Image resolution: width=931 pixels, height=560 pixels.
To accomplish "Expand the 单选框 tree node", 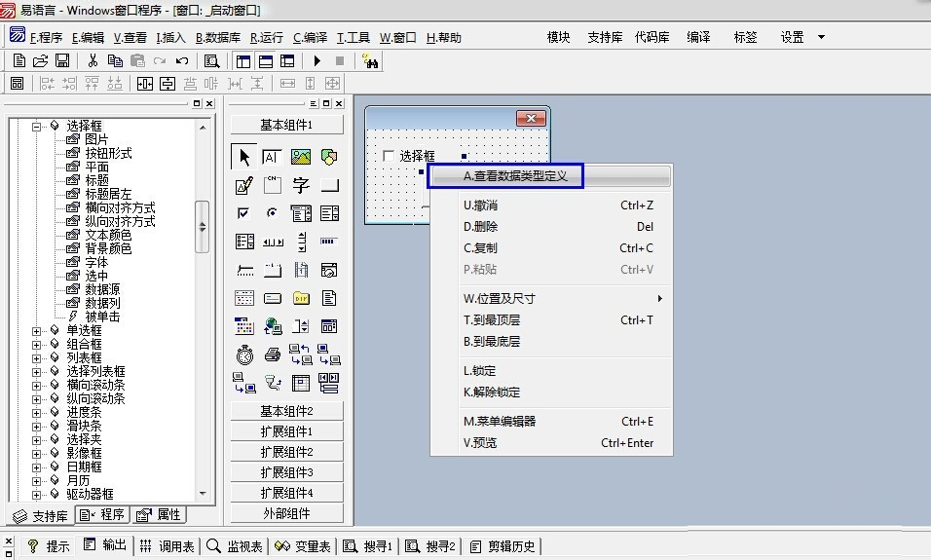I will [37, 331].
